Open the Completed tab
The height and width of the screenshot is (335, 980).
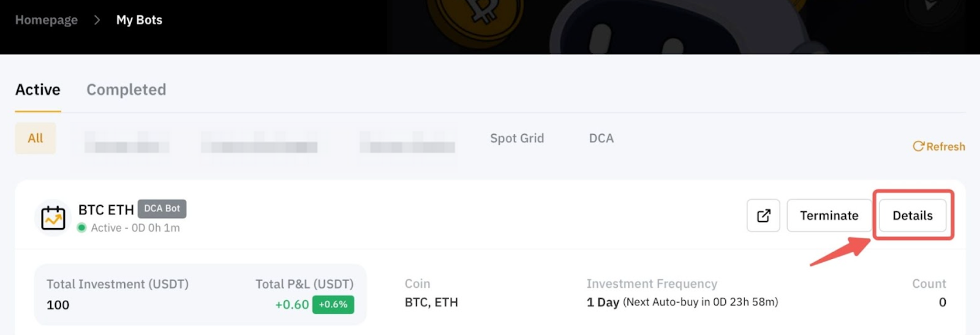point(126,90)
